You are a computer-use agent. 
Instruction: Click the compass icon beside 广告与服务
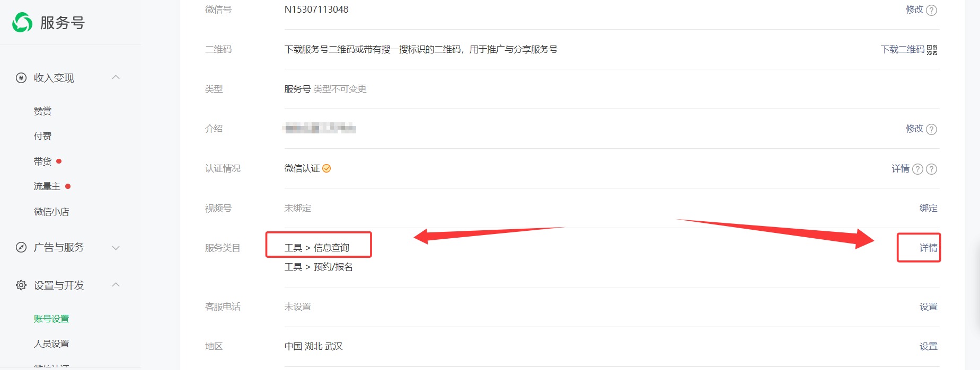point(21,247)
